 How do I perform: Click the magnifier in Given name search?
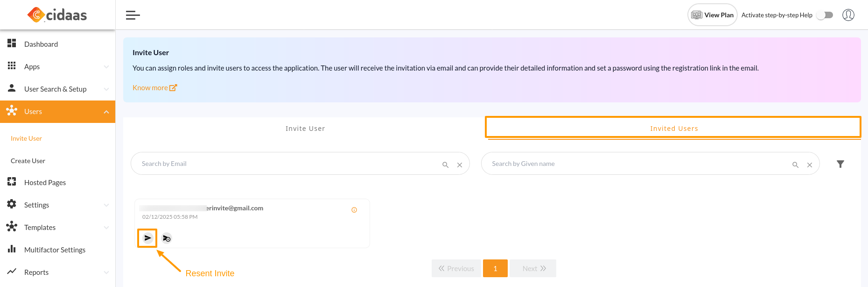pyautogui.click(x=795, y=165)
